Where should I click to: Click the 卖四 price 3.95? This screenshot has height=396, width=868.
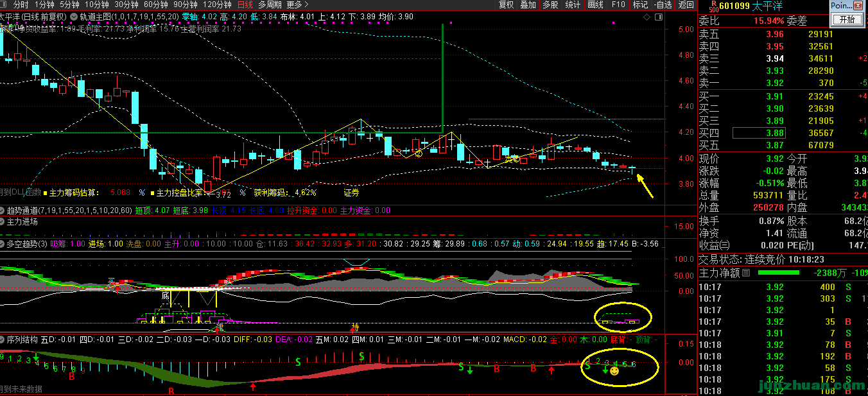[x=775, y=46]
